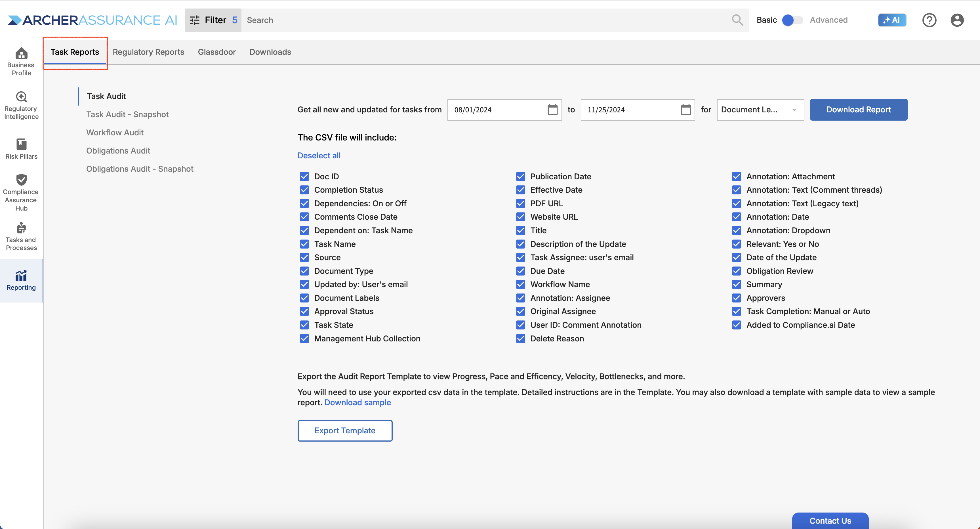980x529 pixels.
Task: Click the Download sample link
Action: click(357, 403)
